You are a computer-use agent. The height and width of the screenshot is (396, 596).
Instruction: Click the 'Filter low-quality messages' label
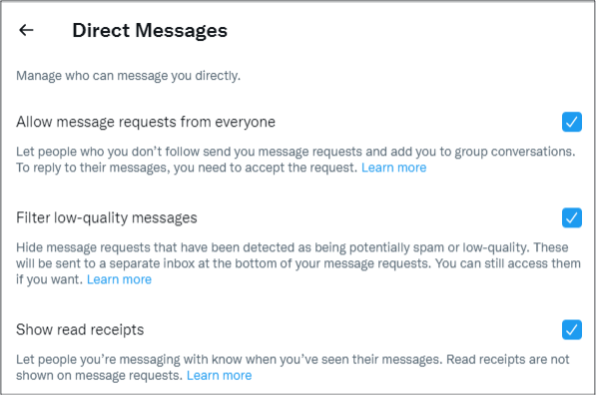107,218
